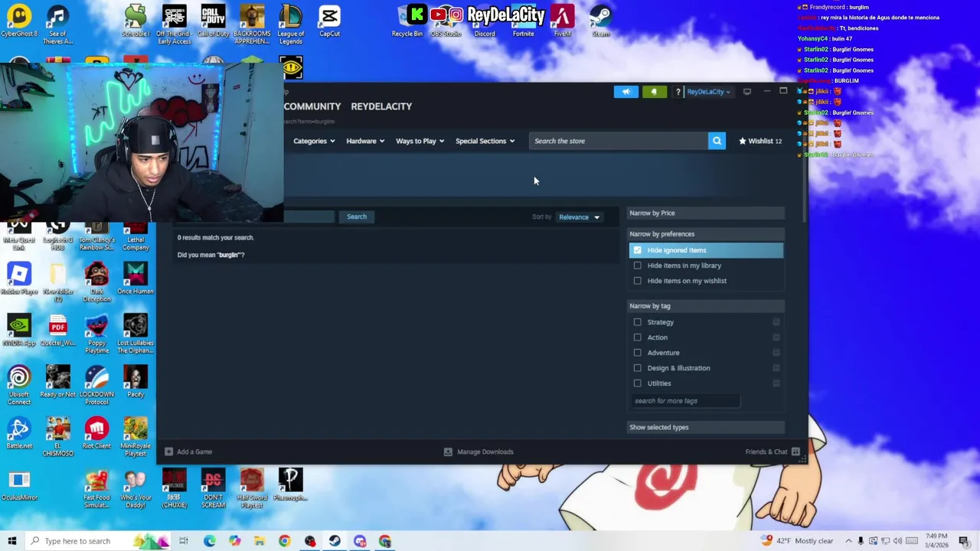Open Sort by Relevance dropdown
The width and height of the screenshot is (980, 551).
(x=579, y=217)
